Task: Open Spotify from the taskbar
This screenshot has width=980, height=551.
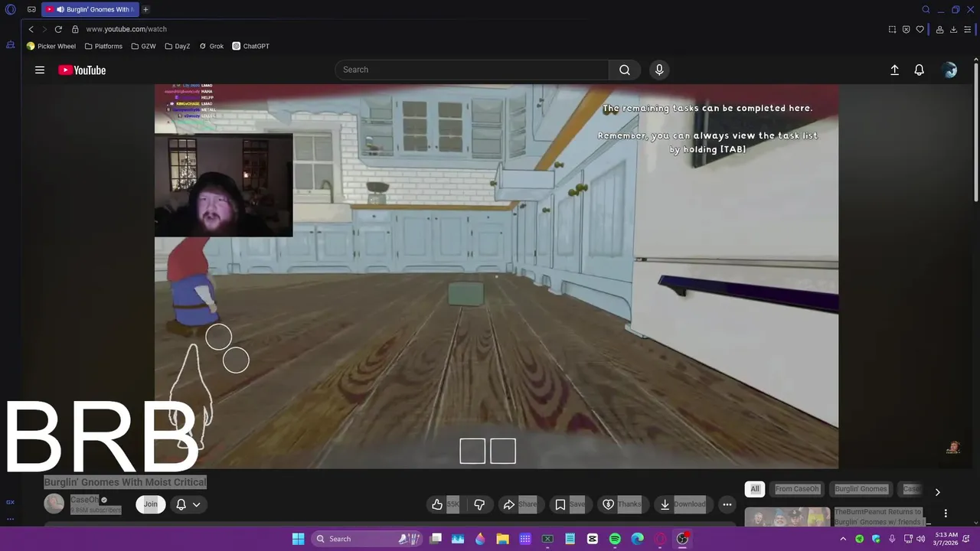Action: [x=615, y=539]
